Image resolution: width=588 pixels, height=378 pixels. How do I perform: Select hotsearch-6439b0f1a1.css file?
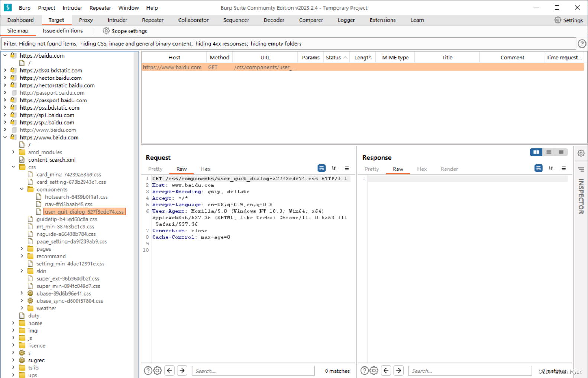[76, 197]
